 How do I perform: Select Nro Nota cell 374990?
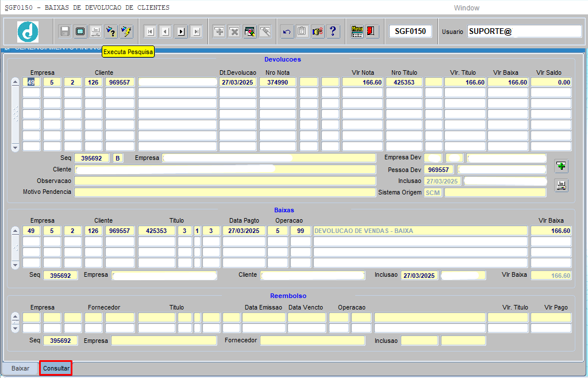coord(277,82)
